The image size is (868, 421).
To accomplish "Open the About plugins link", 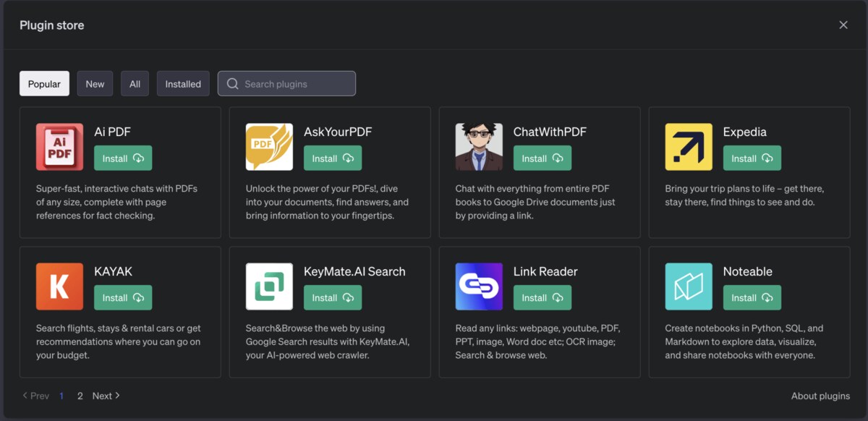I will pyautogui.click(x=820, y=396).
